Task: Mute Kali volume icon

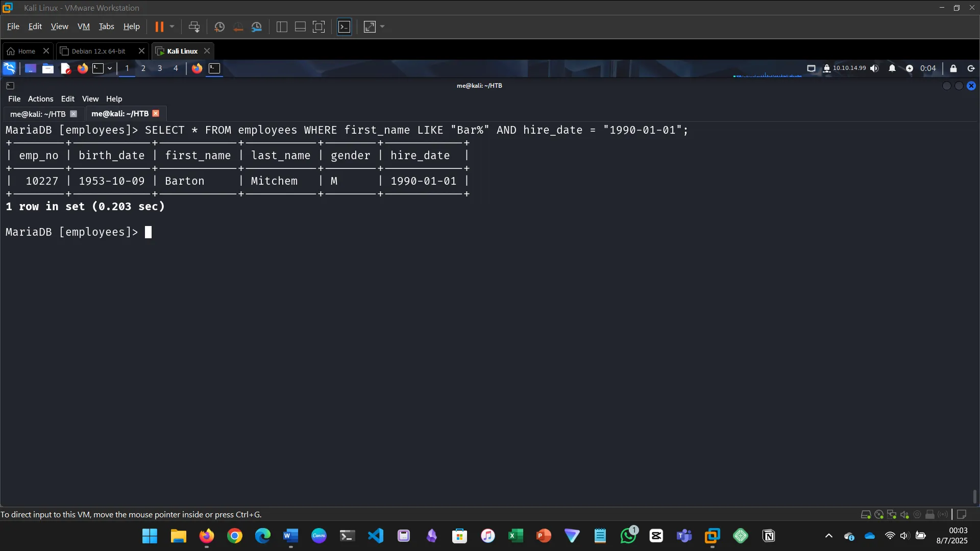Action: pyautogui.click(x=874, y=68)
